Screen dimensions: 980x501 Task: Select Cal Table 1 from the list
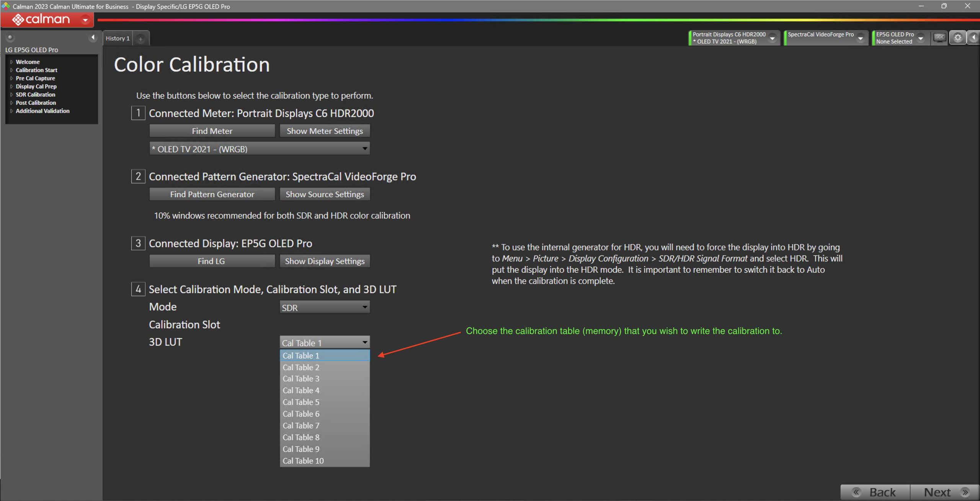[325, 355]
